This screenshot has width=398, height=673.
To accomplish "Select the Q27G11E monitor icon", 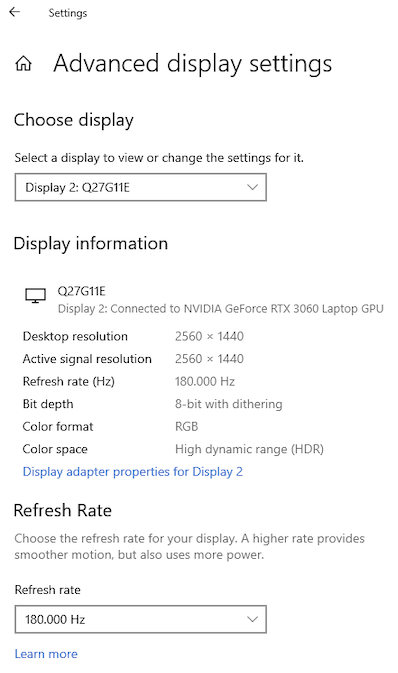I will tap(35, 296).
